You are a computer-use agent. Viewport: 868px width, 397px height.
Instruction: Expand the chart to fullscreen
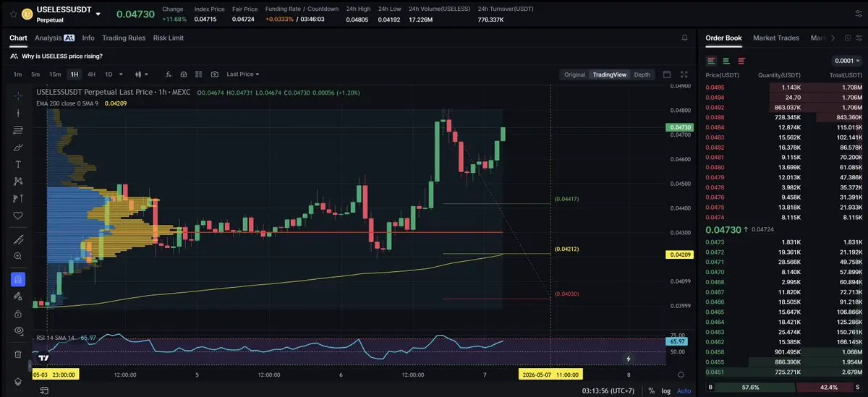tap(684, 74)
